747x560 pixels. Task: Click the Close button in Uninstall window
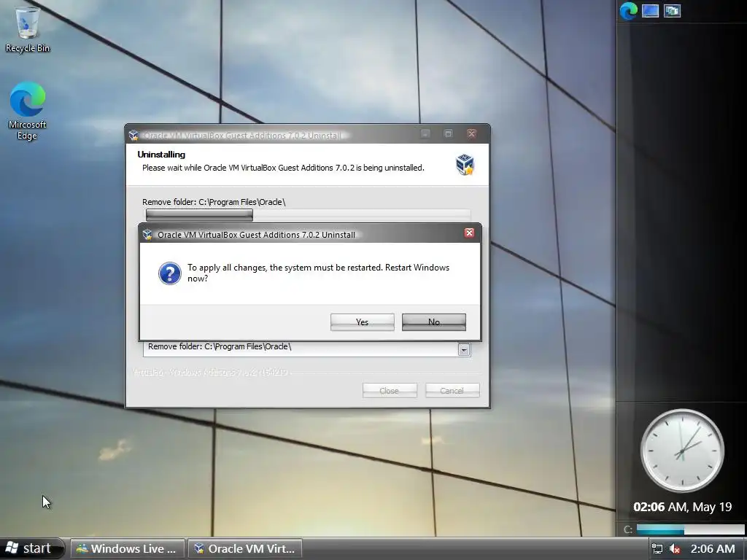pyautogui.click(x=390, y=391)
